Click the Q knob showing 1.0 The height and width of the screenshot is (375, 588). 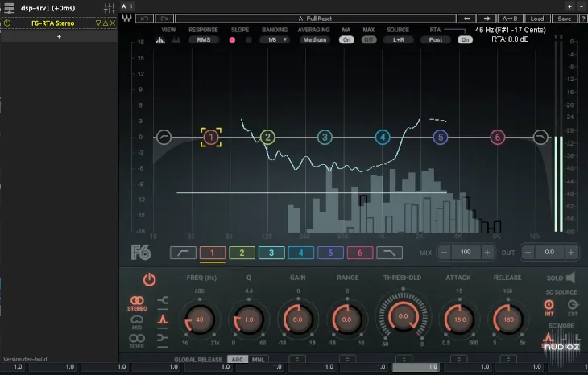[x=249, y=319]
